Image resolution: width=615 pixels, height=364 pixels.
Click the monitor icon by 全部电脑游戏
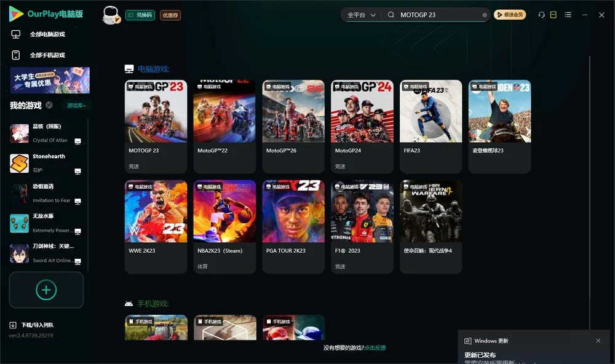(x=16, y=34)
